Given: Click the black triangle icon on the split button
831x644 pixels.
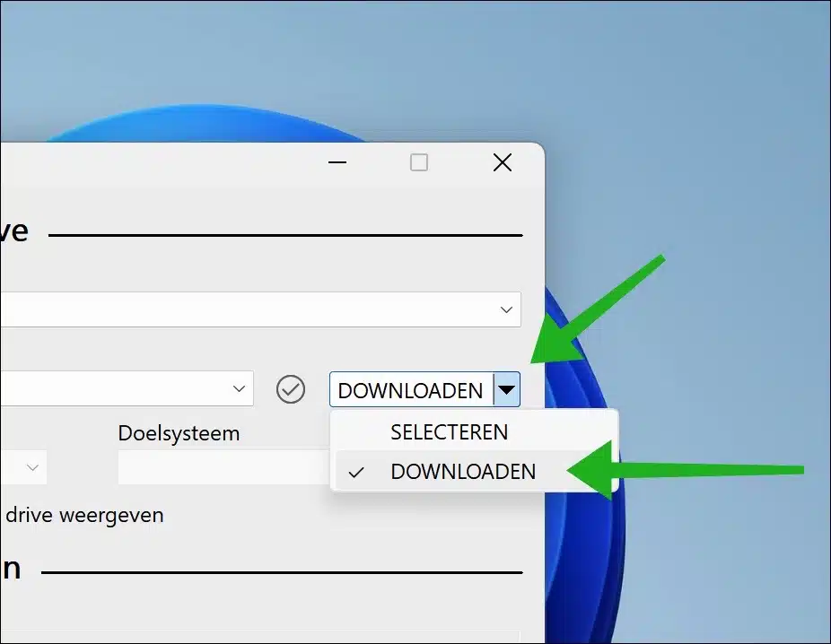Looking at the screenshot, I should coord(507,389).
